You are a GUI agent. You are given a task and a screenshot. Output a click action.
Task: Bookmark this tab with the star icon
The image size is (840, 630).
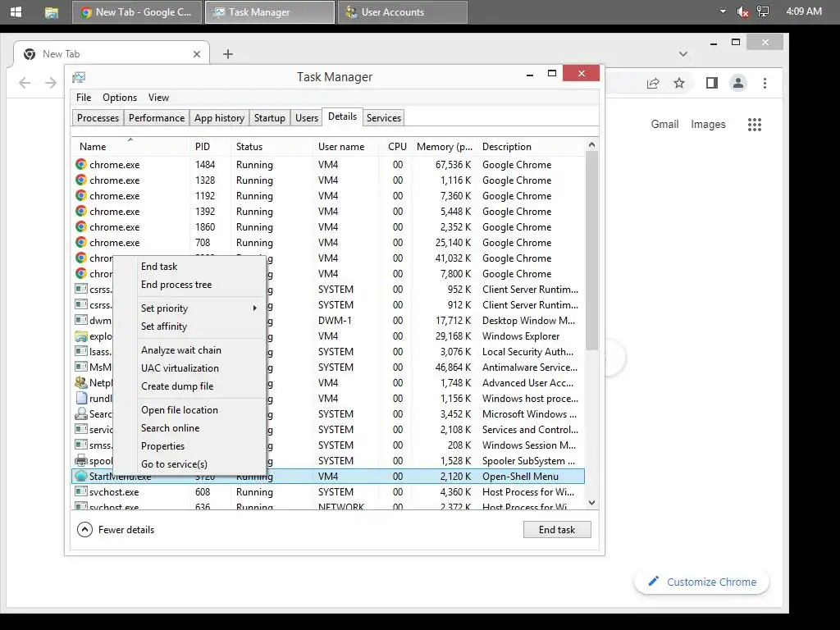tap(679, 83)
